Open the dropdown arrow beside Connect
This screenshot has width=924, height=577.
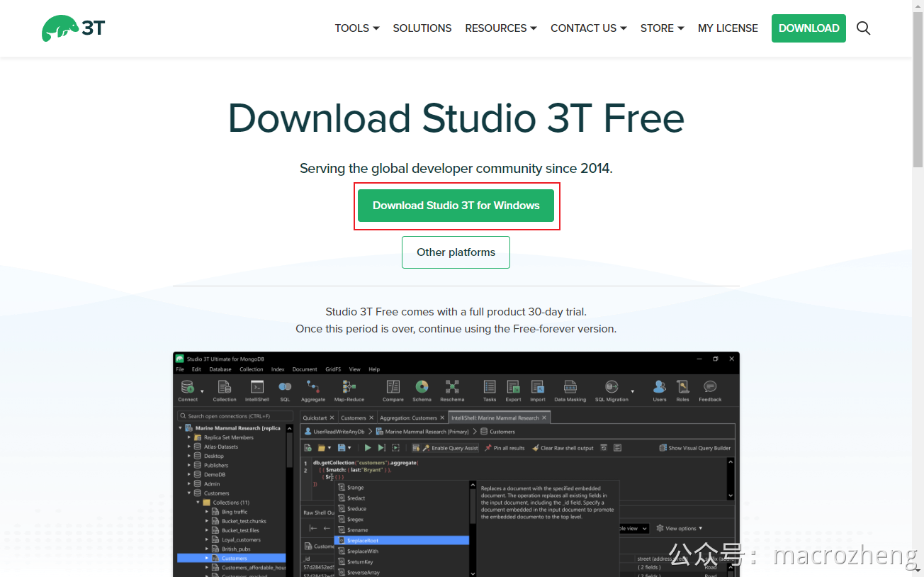coord(202,391)
